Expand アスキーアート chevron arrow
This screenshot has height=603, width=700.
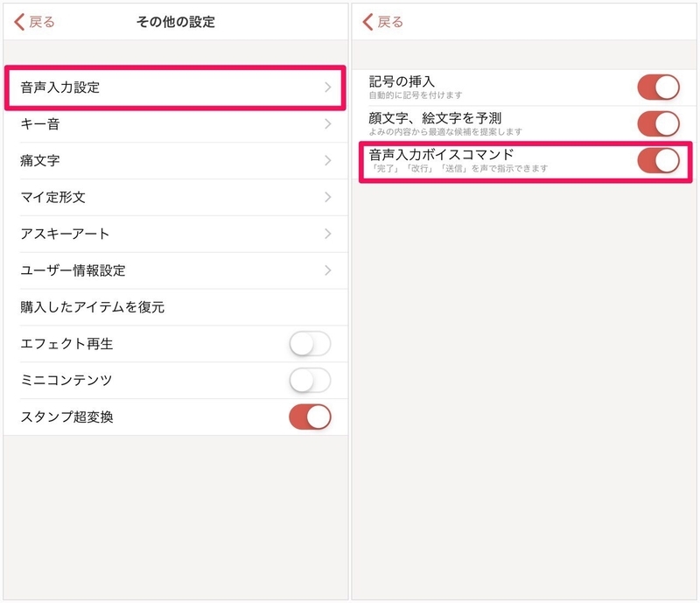327,235
